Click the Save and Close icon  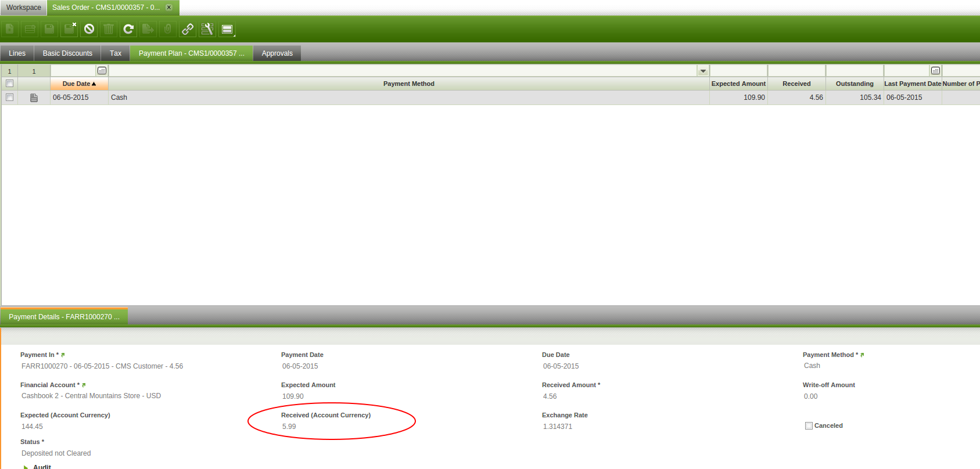69,29
